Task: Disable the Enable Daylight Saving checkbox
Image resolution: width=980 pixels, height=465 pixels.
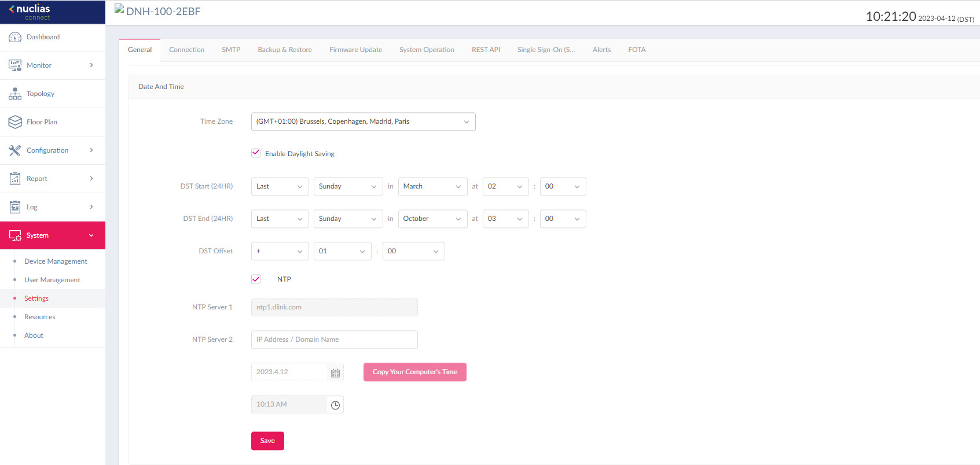Action: 256,153
